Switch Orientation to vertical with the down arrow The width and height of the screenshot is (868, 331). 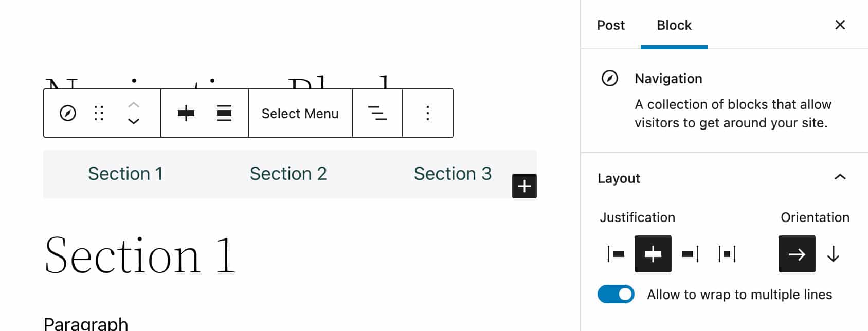click(834, 254)
